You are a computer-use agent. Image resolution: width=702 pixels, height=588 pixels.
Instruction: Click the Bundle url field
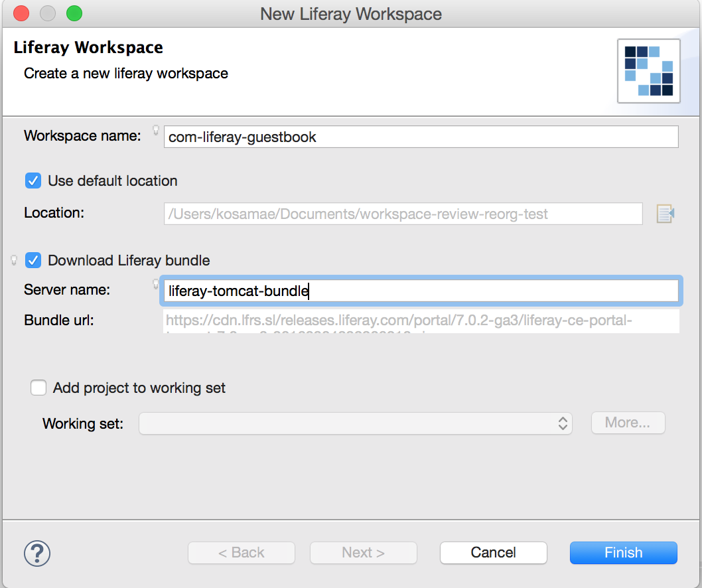point(421,321)
